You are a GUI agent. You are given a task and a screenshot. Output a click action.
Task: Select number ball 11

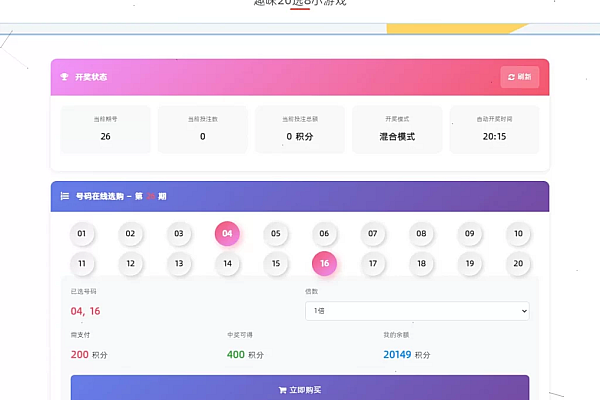click(82, 263)
